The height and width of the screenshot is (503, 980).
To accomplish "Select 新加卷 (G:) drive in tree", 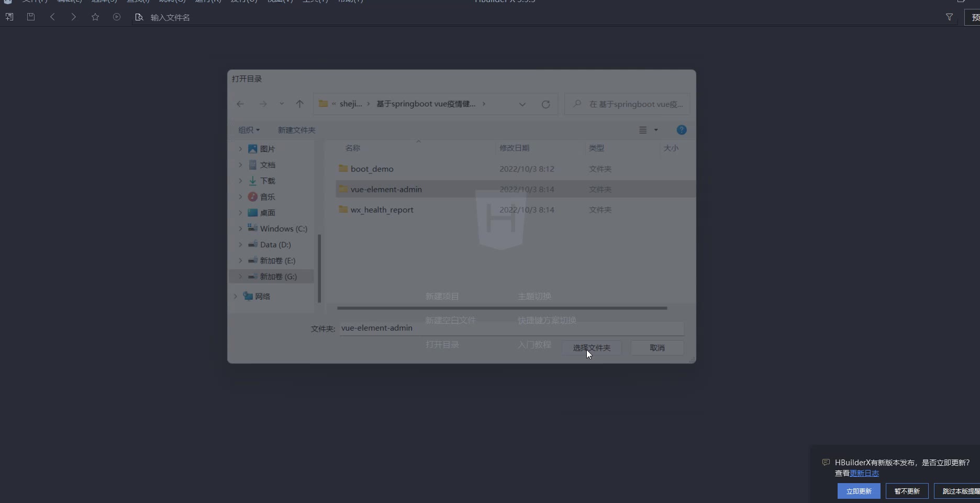I will (x=279, y=276).
